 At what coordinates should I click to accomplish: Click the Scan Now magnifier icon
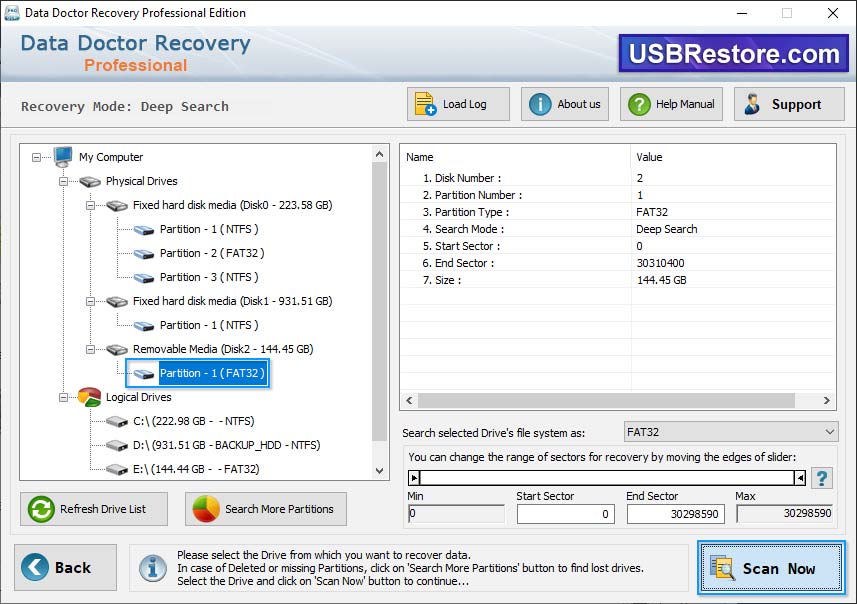723,567
